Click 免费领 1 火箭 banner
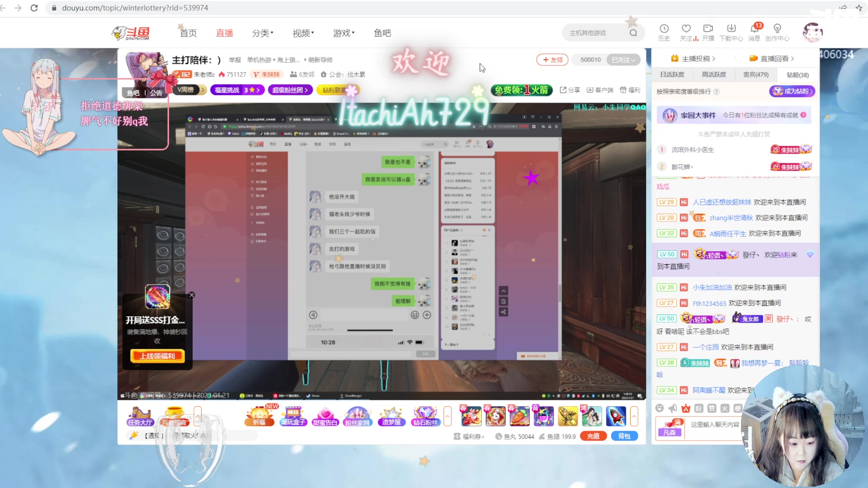The image size is (868, 488). tap(522, 90)
